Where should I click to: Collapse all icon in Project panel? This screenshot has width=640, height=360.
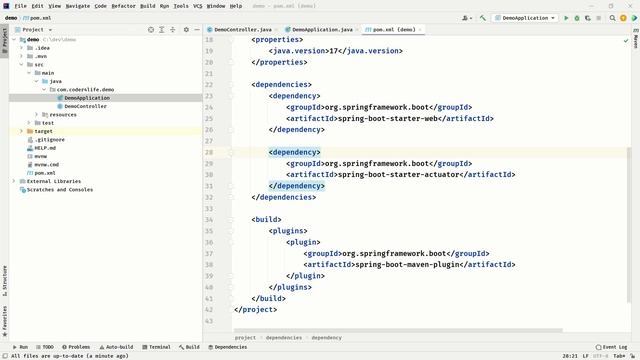pos(173,30)
